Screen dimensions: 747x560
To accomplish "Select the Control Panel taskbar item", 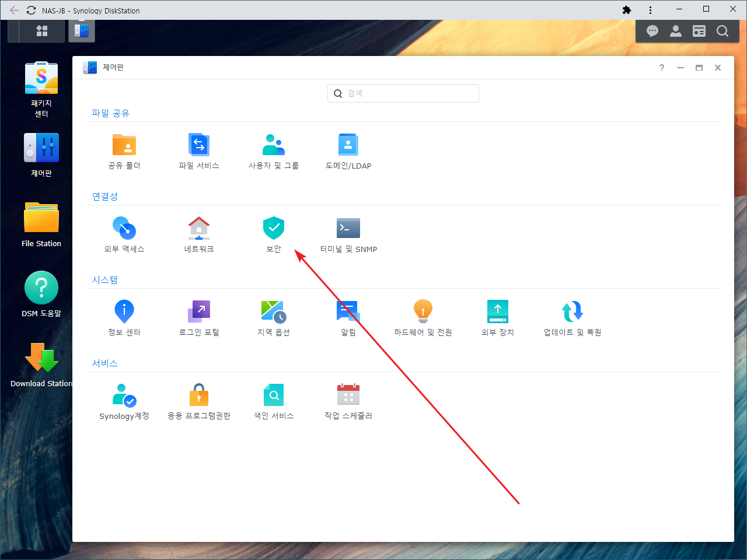I will 82,30.
